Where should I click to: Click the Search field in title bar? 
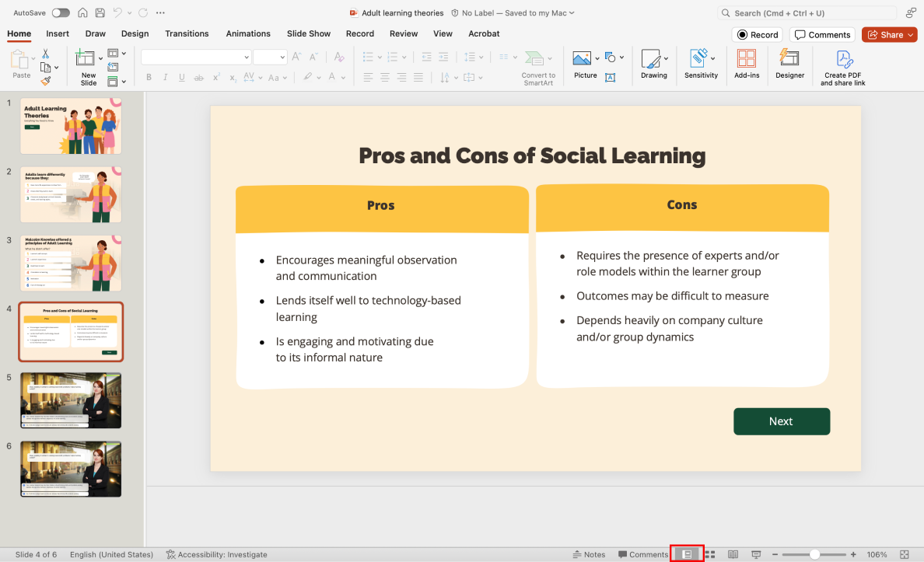tap(807, 13)
